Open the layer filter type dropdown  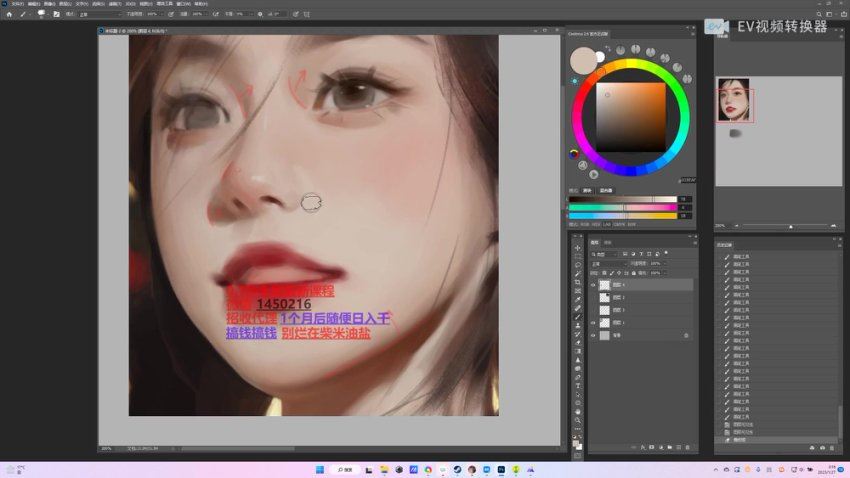[x=604, y=254]
